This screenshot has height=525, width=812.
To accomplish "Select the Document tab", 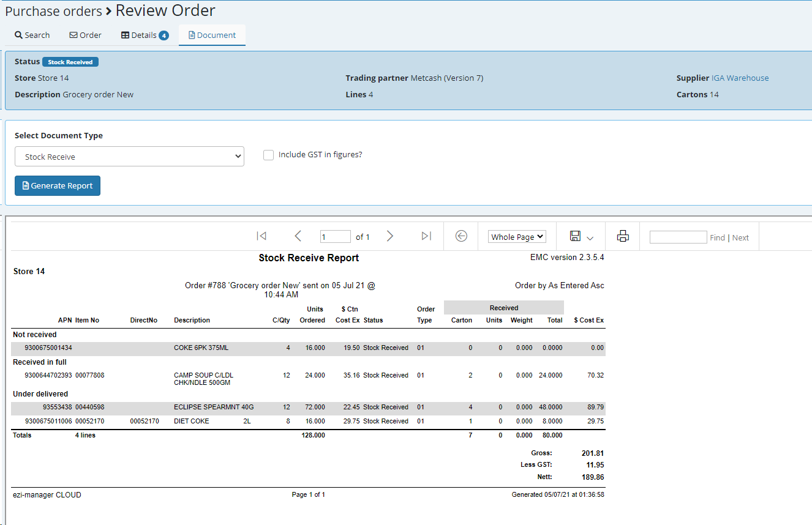I will (212, 35).
